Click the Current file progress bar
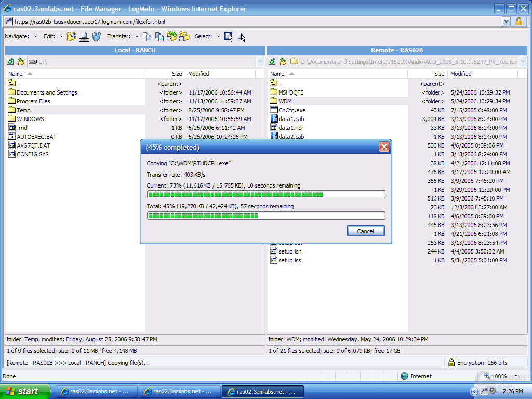532x399 pixels. pos(266,194)
